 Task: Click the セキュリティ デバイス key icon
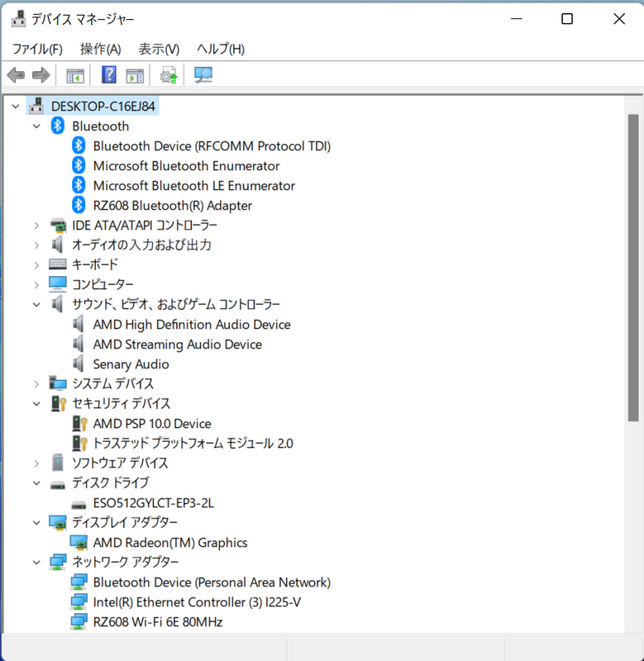[x=59, y=403]
